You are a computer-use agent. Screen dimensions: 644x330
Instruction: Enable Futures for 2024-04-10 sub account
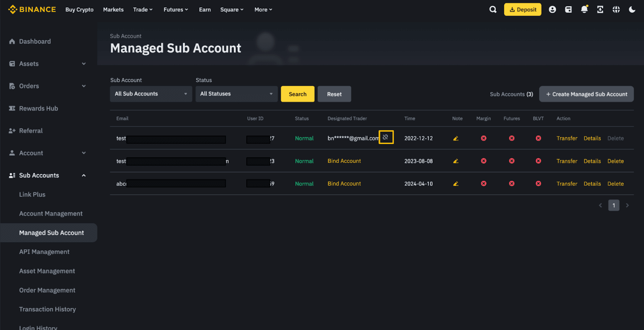(512, 184)
